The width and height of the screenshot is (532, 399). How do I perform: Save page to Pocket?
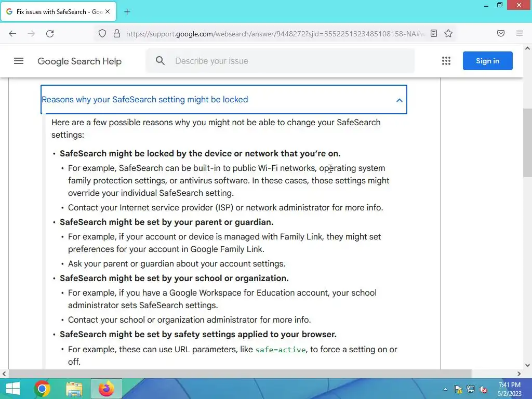tap(501, 33)
